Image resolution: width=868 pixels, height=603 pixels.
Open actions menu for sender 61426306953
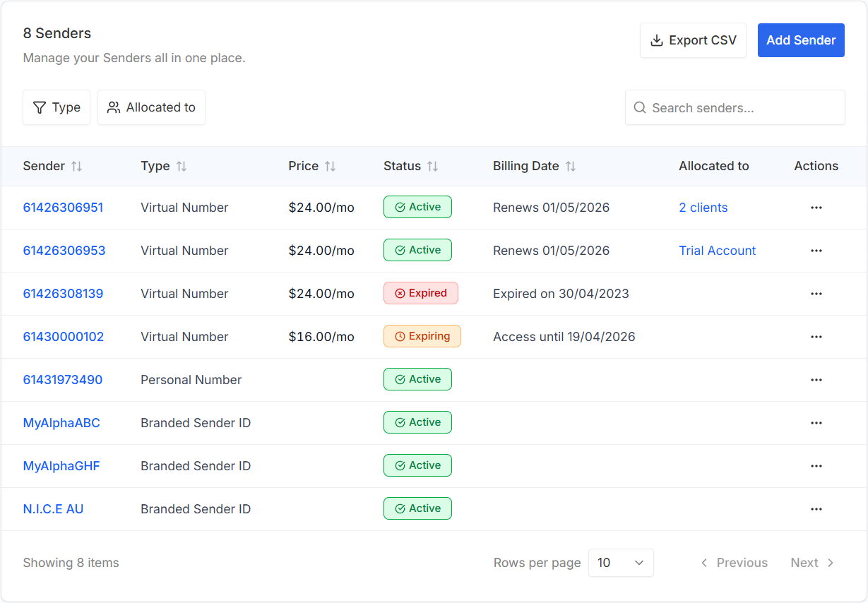click(x=816, y=251)
